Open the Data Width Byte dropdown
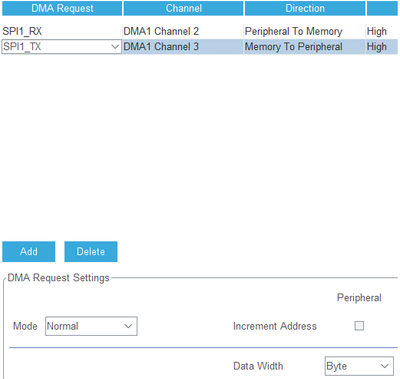This screenshot has height=379, width=400. coord(359,366)
